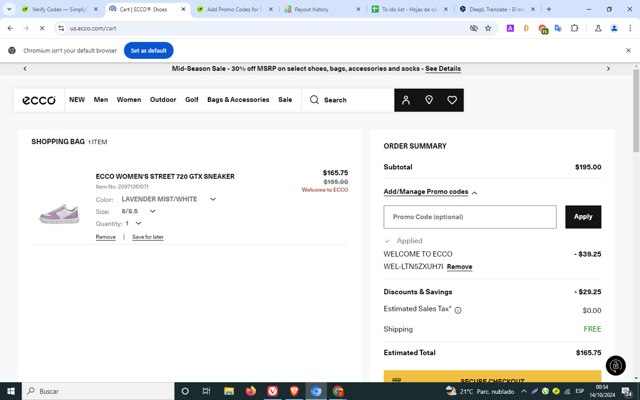Open the Color dropdown Lavender Mist/White
Viewport: 640px width, 400px height.
click(x=169, y=199)
